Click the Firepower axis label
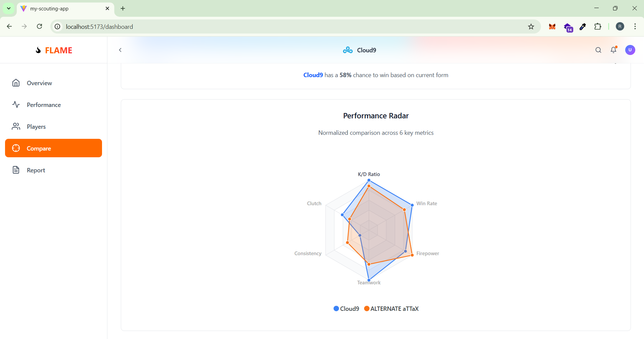This screenshot has width=644, height=339. (428, 253)
